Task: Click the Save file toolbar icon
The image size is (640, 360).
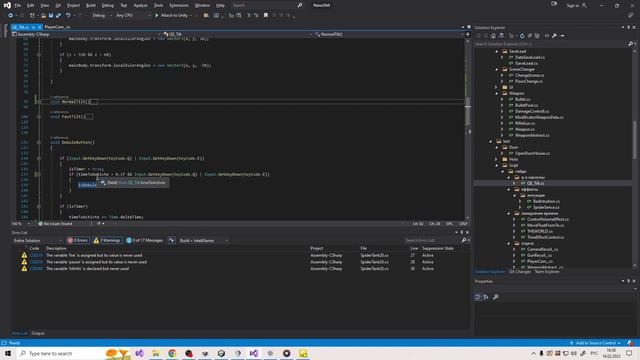Action: pyautogui.click(x=51, y=15)
